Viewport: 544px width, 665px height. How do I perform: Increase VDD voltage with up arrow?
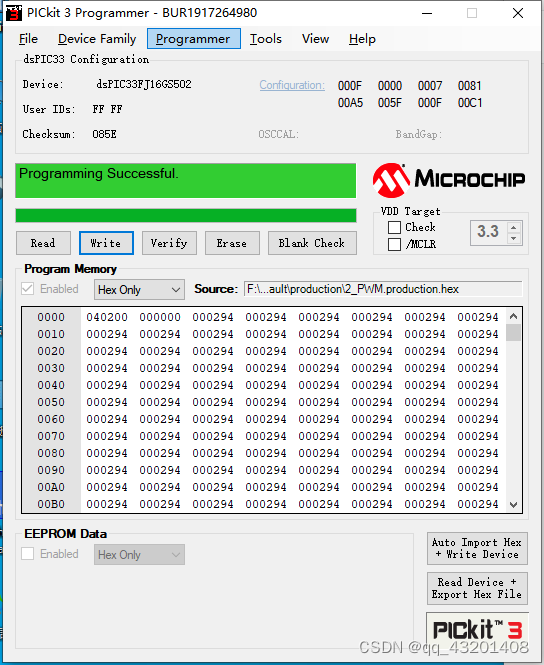[514, 227]
